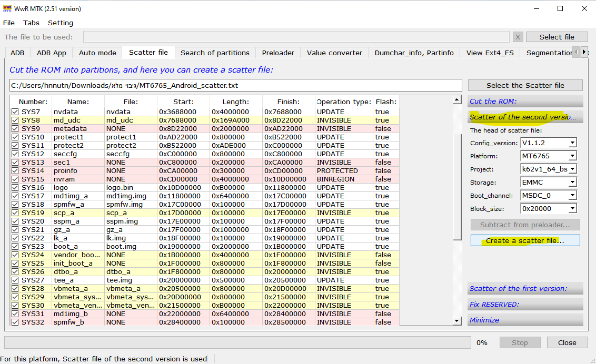Expand the Block_size dropdown
The height and width of the screenshot is (364, 596).
point(572,209)
